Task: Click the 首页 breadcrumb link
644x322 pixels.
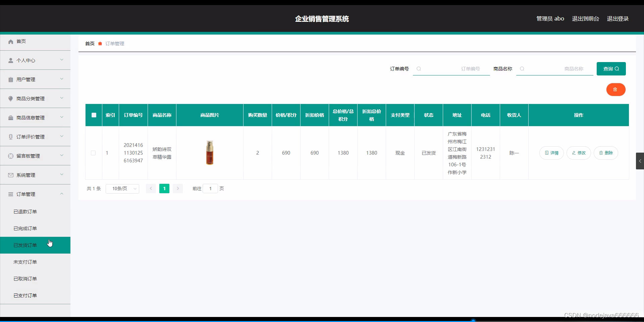Action: 90,44
